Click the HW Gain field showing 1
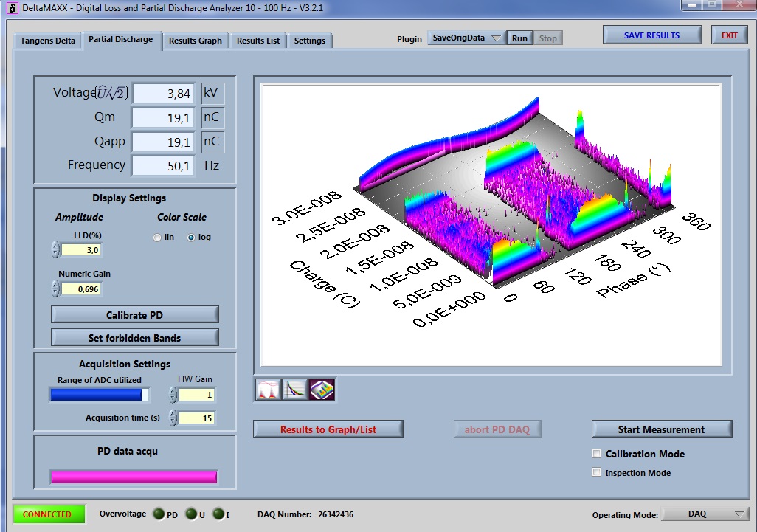 tap(197, 395)
